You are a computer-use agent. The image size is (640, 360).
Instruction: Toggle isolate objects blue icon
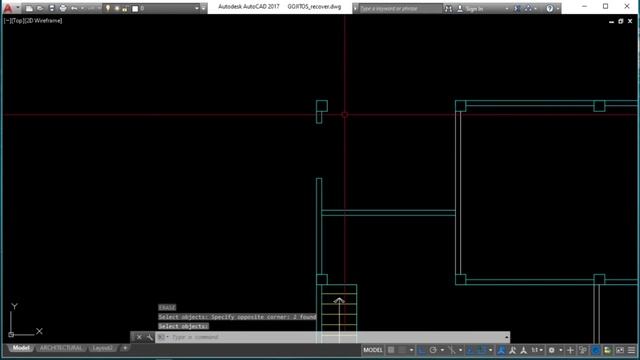[x=596, y=350]
